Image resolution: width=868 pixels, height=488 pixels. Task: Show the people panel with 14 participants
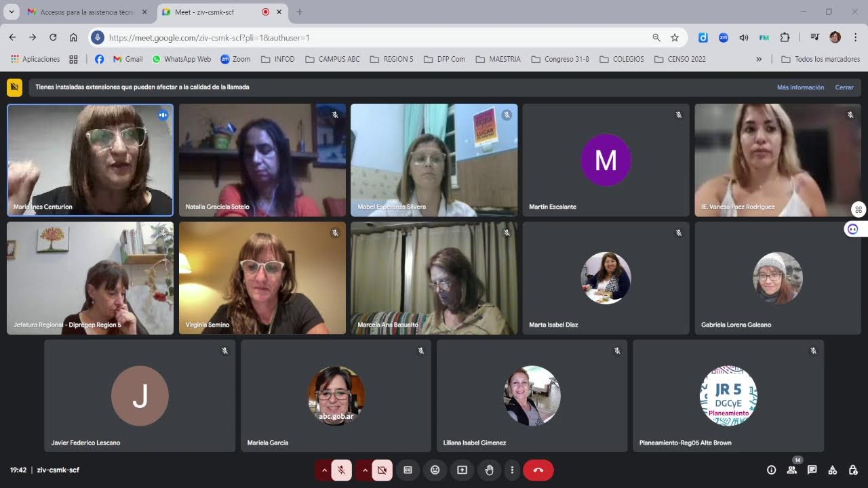791,470
